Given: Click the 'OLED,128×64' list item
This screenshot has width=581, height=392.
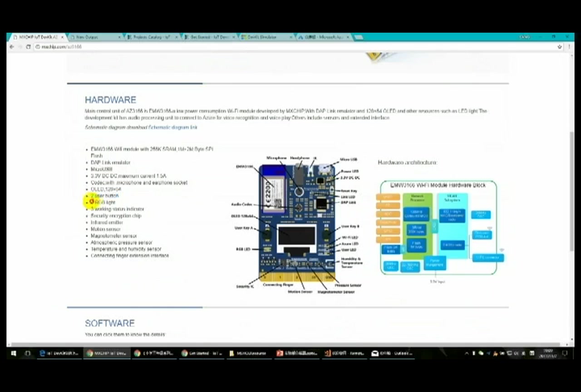Looking at the screenshot, I should pos(106,189).
